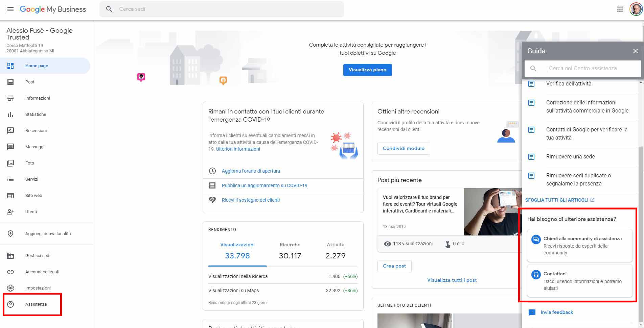
Task: Open the Assistenza help section
Action: pos(36,304)
